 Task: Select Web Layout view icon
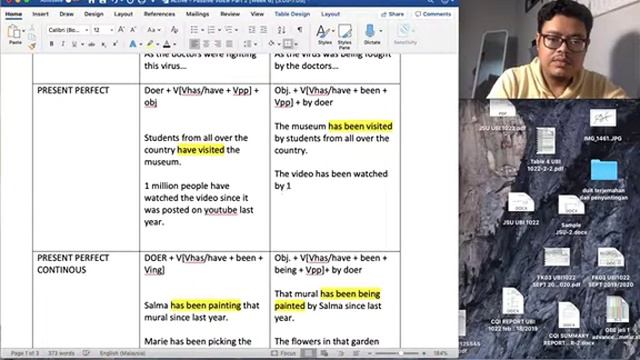tap(324, 353)
